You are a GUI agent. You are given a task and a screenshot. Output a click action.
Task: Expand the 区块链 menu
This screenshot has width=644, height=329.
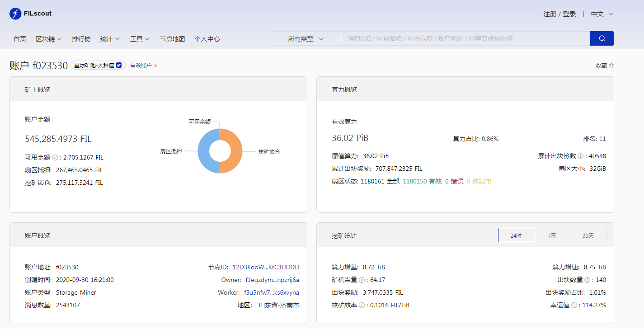click(x=49, y=39)
